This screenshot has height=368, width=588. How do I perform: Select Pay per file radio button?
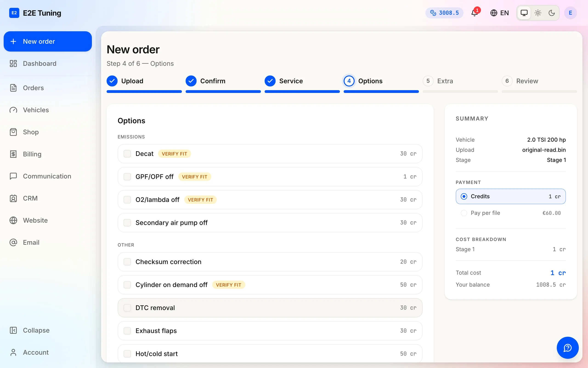(464, 213)
